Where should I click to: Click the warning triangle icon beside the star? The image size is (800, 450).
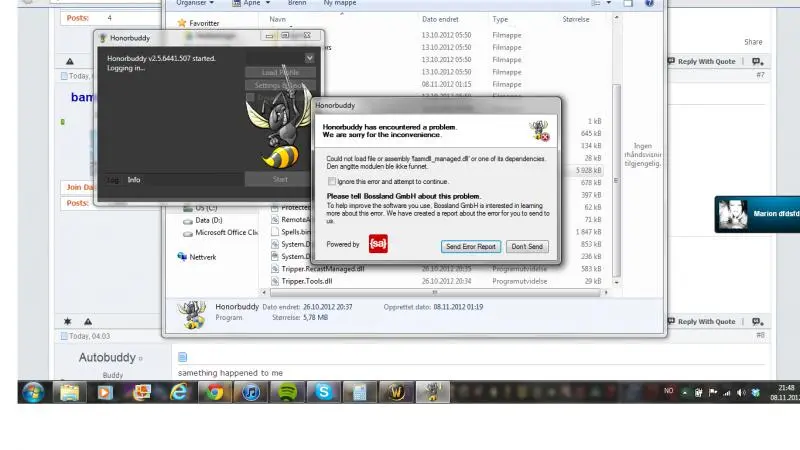88,321
